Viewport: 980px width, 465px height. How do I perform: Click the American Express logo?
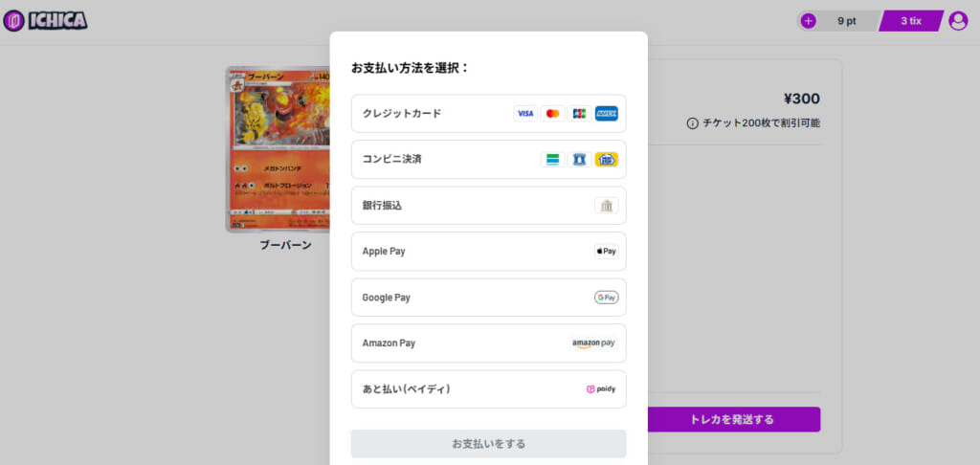[x=606, y=113]
